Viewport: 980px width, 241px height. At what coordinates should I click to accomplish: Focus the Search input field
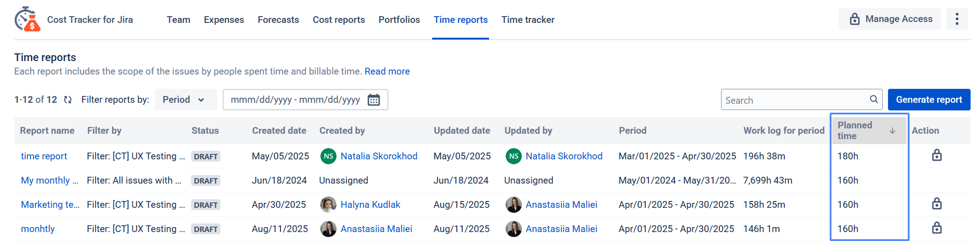[794, 100]
